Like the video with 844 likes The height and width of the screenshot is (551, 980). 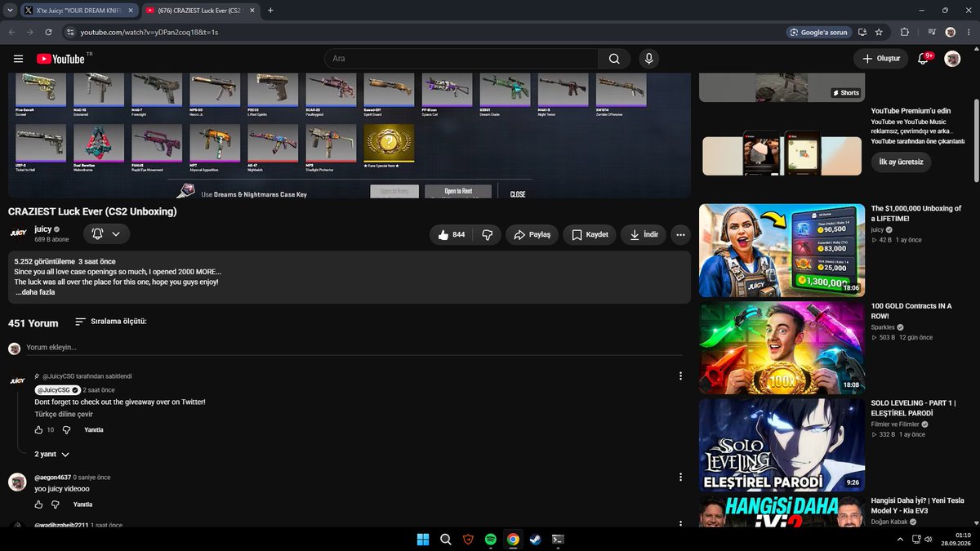(x=452, y=234)
